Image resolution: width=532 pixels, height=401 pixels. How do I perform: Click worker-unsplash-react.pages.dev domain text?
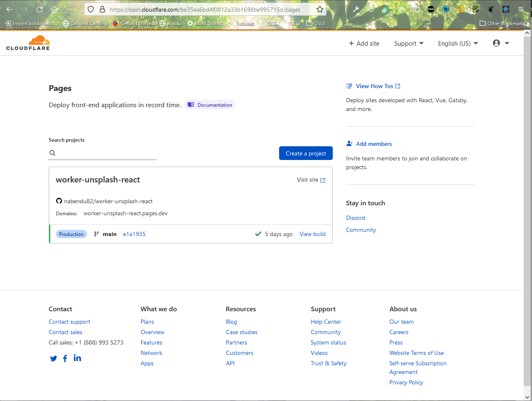(x=126, y=214)
